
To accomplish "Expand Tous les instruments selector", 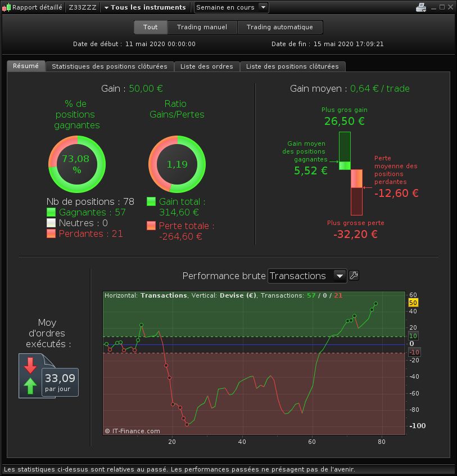I will coord(145,7).
